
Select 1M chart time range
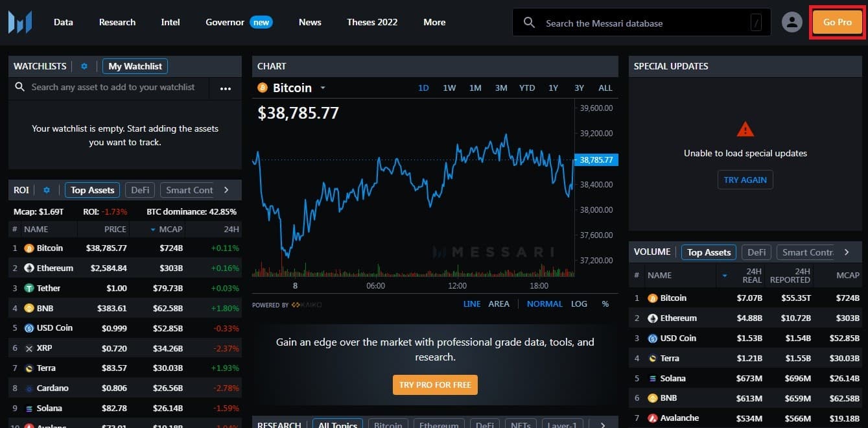pyautogui.click(x=475, y=88)
